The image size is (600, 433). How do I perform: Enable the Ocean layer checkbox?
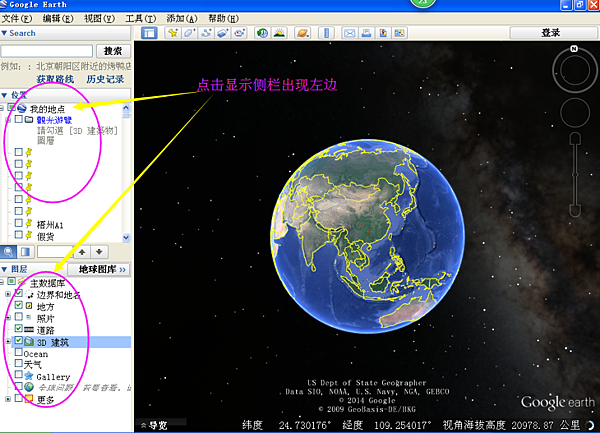pyautogui.click(x=18, y=352)
